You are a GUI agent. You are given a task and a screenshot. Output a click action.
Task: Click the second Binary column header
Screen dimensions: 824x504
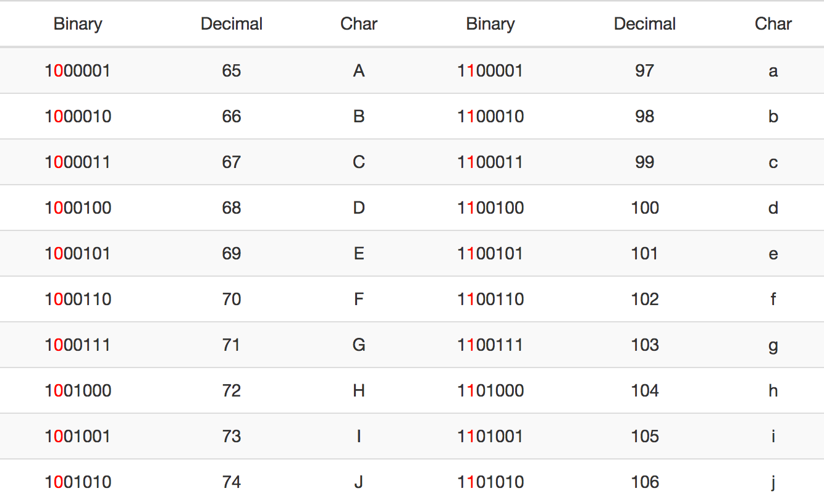point(490,24)
